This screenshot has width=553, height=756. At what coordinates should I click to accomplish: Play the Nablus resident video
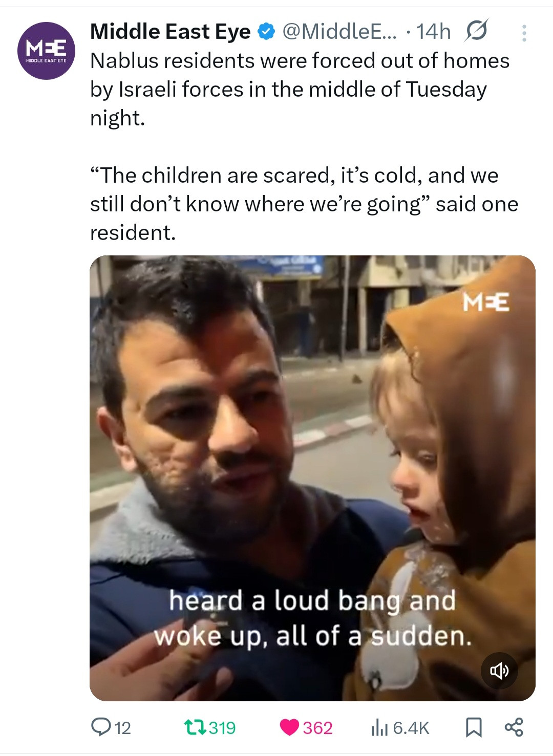312,478
